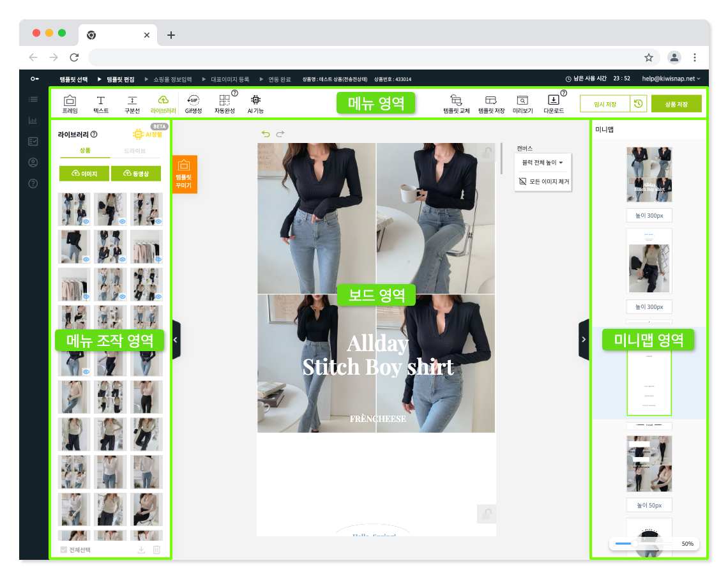Screen dimensions: 728x579
Task: Reload the browser page
Action: [x=74, y=57]
